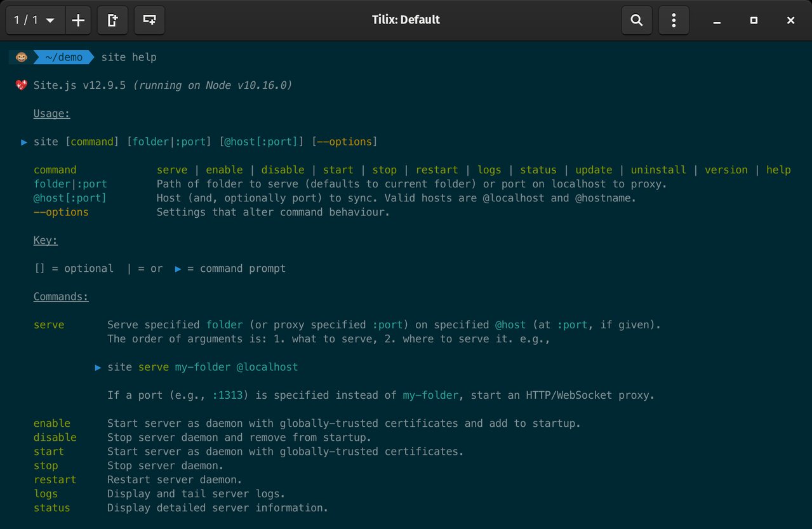Click the monkey emoji in the prompt
The height and width of the screenshot is (529, 812).
(x=22, y=57)
